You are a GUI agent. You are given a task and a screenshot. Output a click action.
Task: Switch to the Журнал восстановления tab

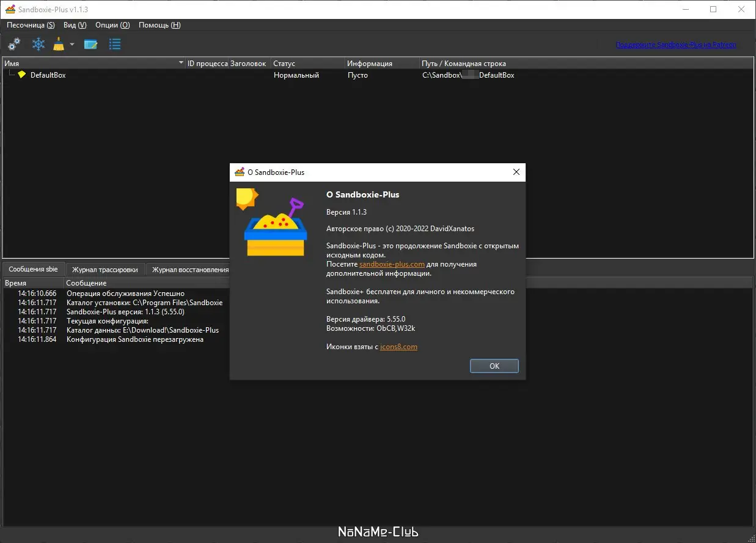click(x=188, y=270)
